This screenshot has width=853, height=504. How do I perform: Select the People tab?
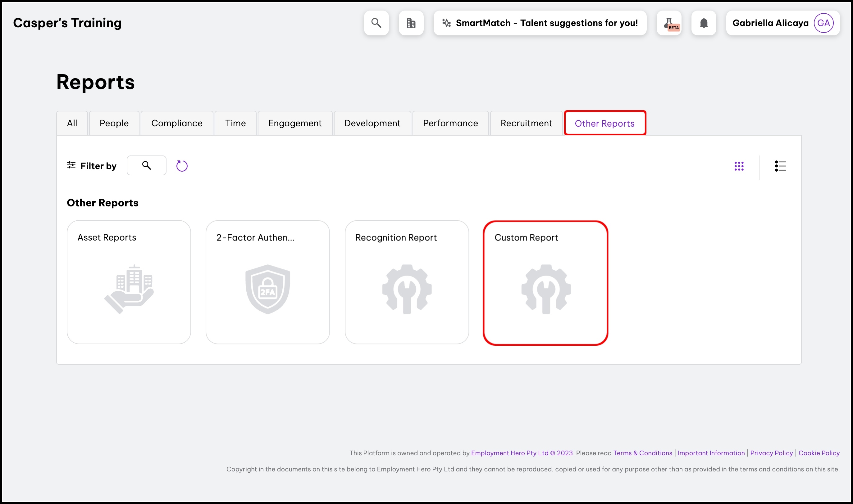[114, 123]
